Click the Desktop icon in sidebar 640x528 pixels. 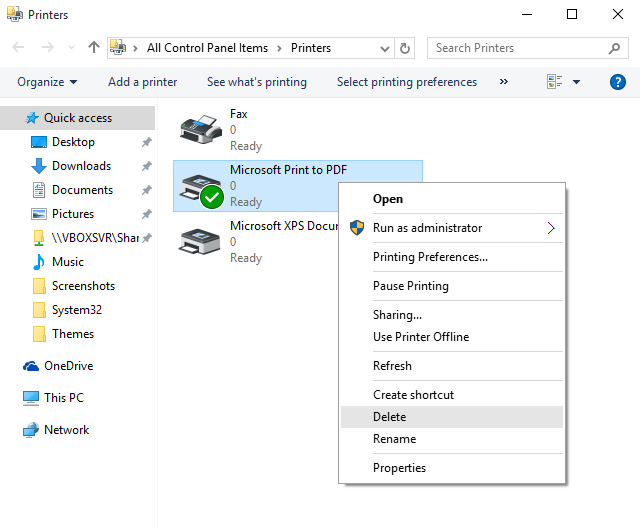(39, 142)
